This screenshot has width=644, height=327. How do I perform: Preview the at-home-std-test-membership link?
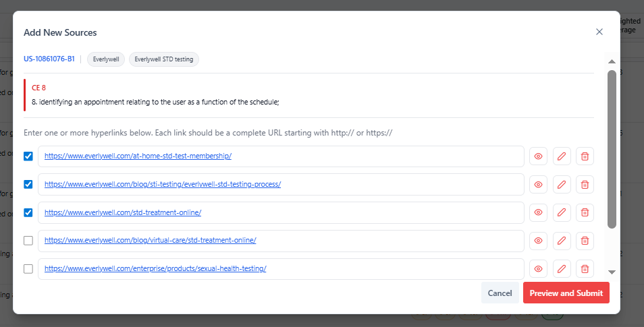(x=538, y=156)
